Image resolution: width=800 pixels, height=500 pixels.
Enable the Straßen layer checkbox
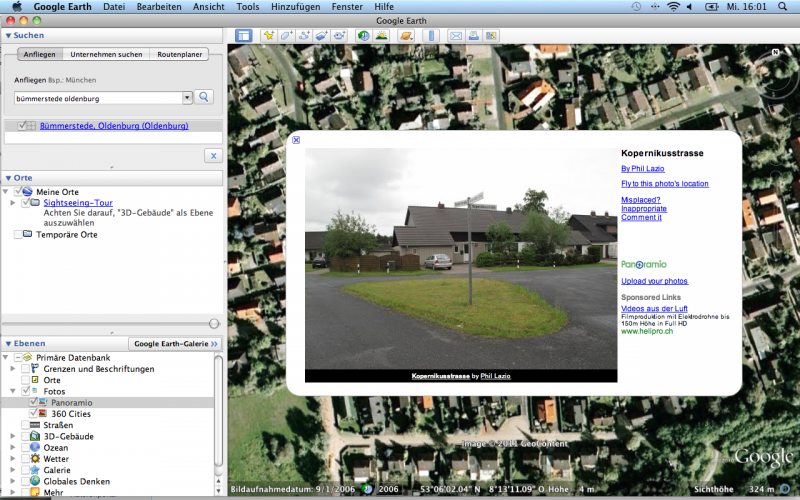click(24, 425)
